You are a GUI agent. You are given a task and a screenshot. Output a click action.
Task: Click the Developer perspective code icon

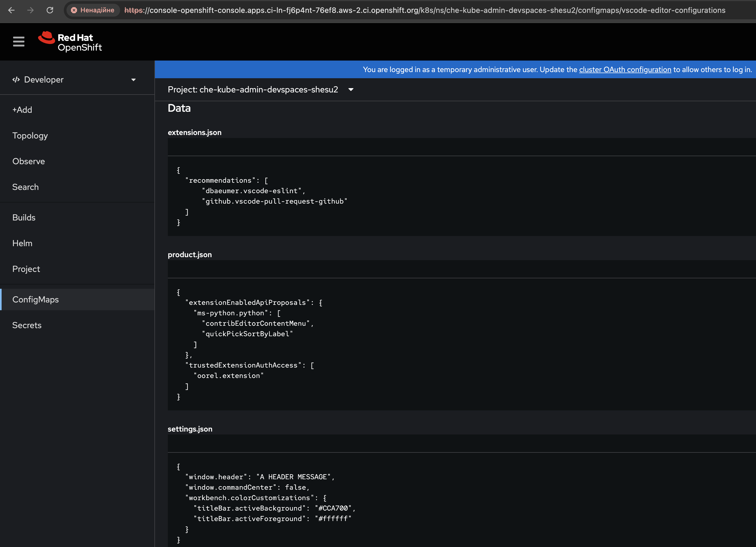coord(16,80)
